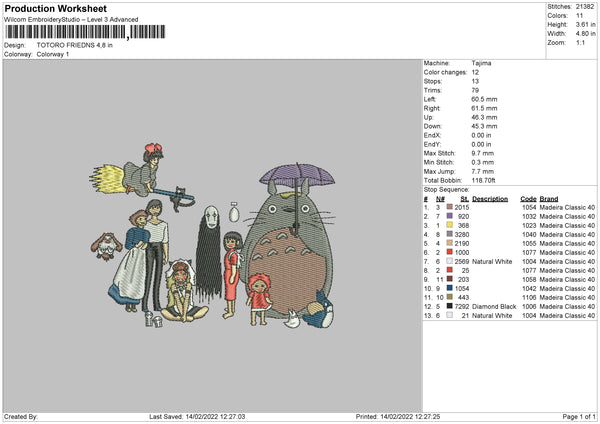
Task: Pick the white swatch beside stitch count 21
Action: pyautogui.click(x=450, y=316)
